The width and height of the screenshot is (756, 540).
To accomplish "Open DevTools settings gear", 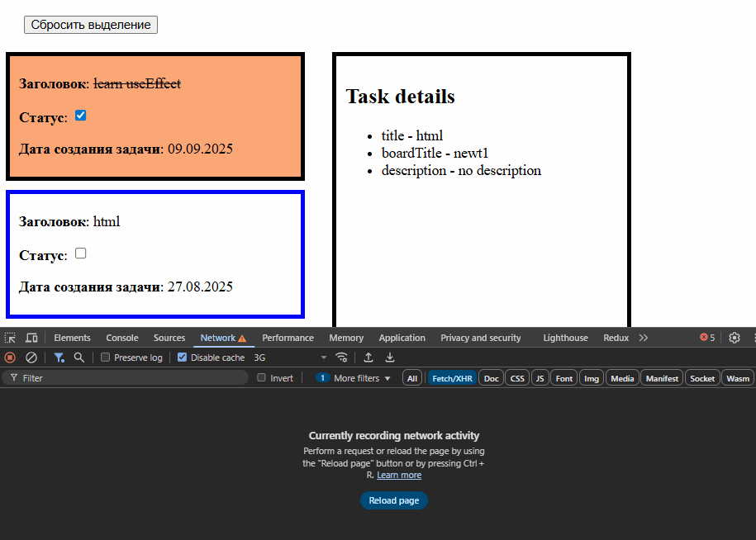I will (734, 338).
